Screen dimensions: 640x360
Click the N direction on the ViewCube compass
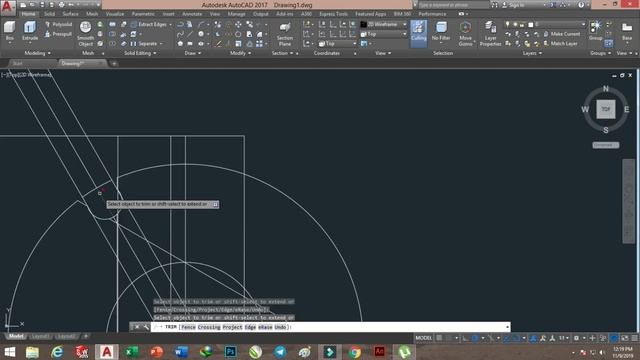[605, 89]
